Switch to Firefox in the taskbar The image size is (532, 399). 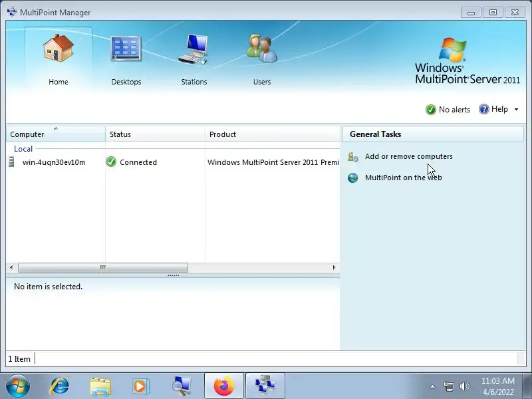click(224, 386)
